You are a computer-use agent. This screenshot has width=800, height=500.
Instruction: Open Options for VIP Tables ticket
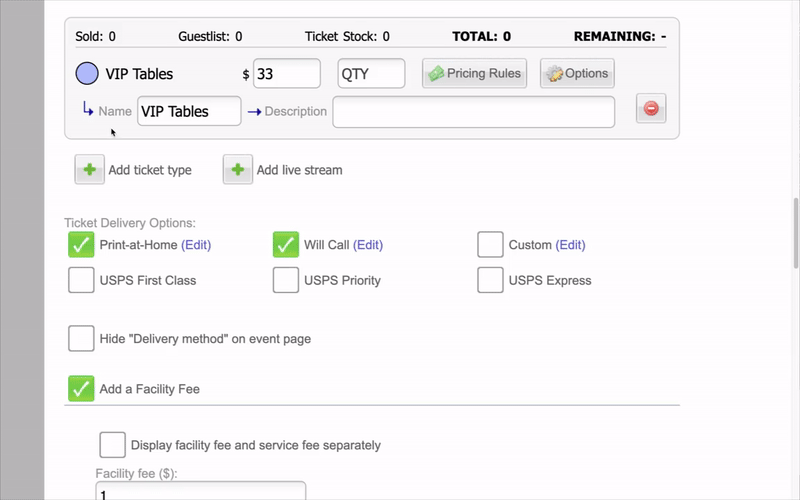click(x=577, y=73)
